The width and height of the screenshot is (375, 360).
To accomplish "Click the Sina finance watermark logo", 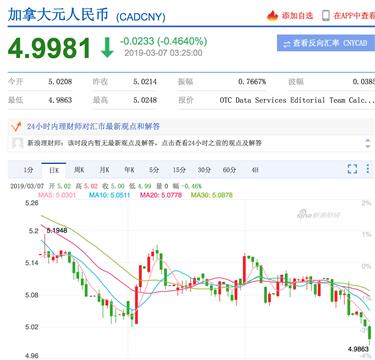I will click(319, 214).
